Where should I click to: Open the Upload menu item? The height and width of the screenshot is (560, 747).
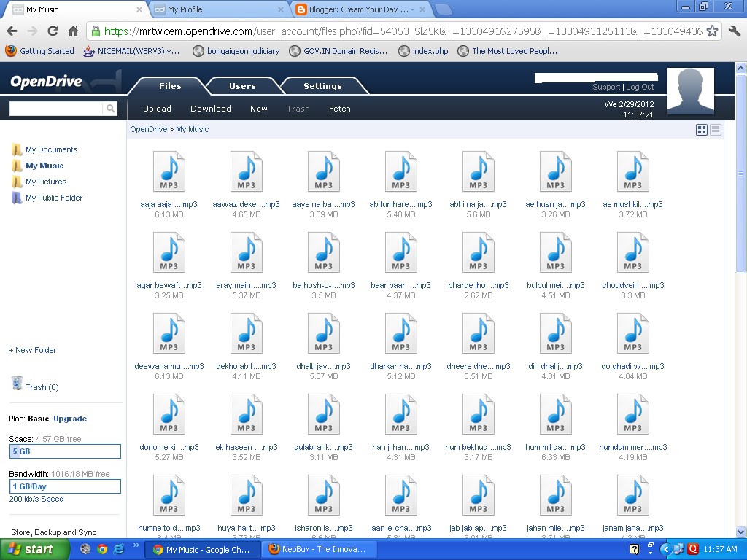pos(156,108)
